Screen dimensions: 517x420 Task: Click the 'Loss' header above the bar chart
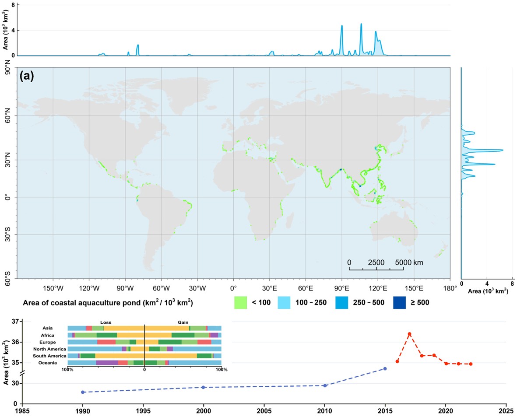[x=106, y=322]
